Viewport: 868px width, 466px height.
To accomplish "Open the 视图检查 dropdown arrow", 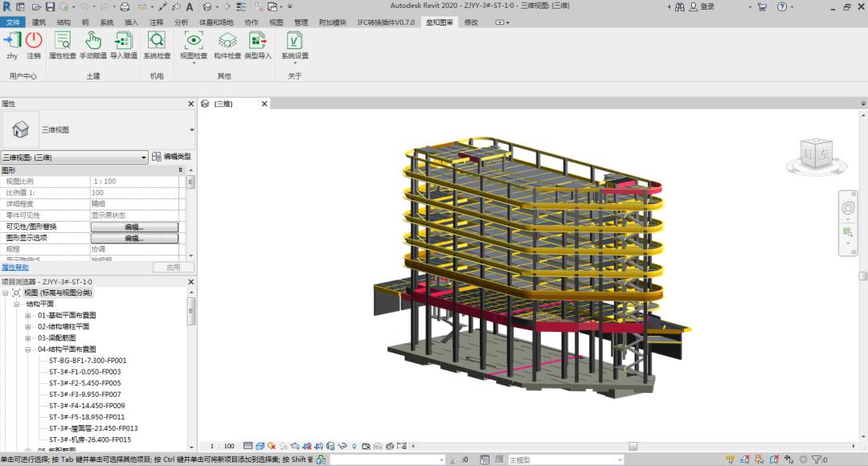I will click(x=193, y=63).
